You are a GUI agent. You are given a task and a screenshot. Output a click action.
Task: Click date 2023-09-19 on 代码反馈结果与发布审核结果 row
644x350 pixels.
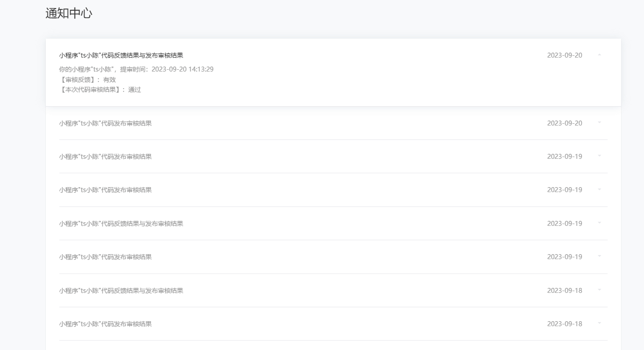pyautogui.click(x=564, y=224)
